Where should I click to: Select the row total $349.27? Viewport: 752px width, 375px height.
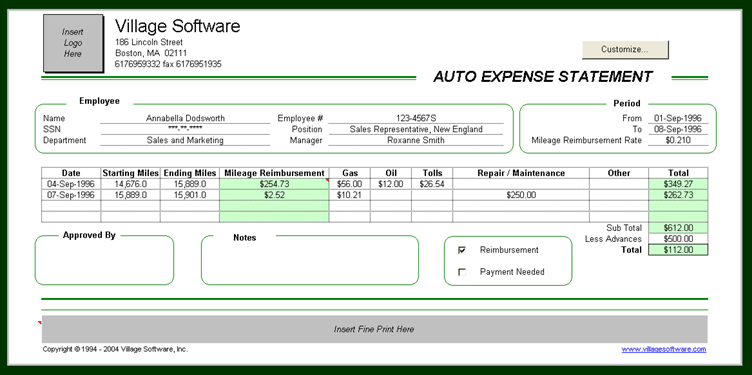678,184
